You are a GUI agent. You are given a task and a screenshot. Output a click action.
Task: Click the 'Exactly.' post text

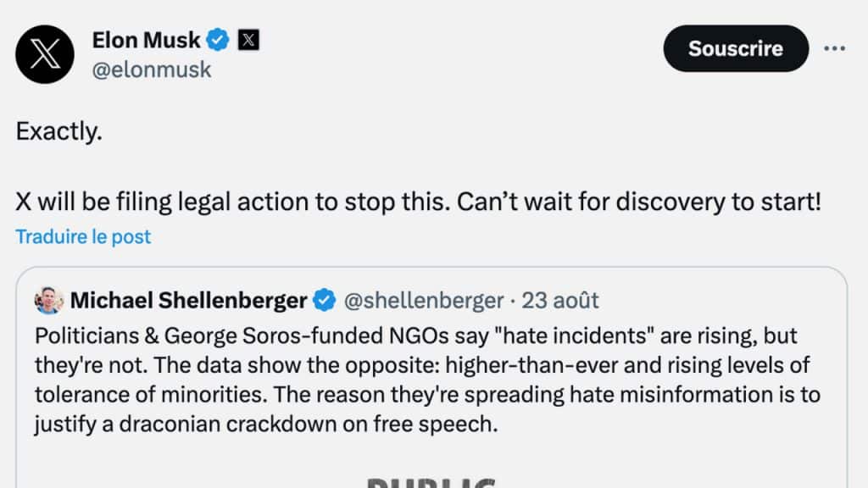point(59,131)
